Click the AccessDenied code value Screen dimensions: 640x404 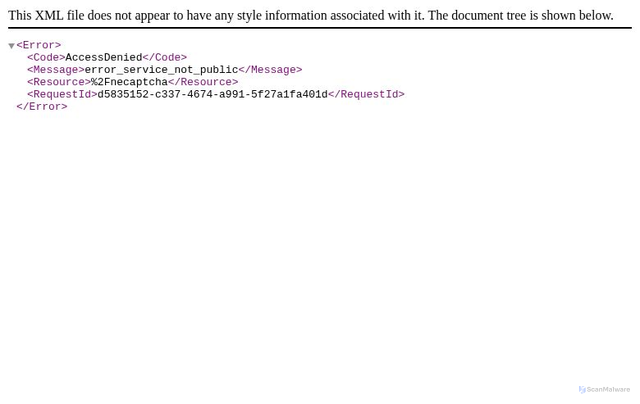tap(104, 57)
